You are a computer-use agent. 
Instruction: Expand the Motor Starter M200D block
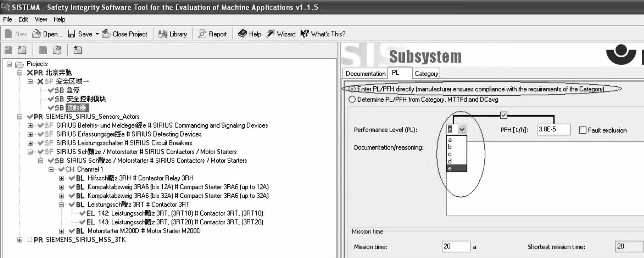(x=61, y=231)
